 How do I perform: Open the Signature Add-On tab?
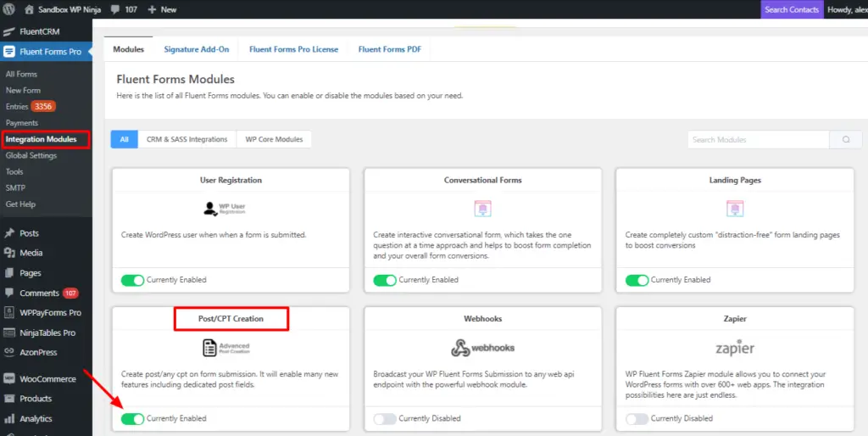coord(197,49)
